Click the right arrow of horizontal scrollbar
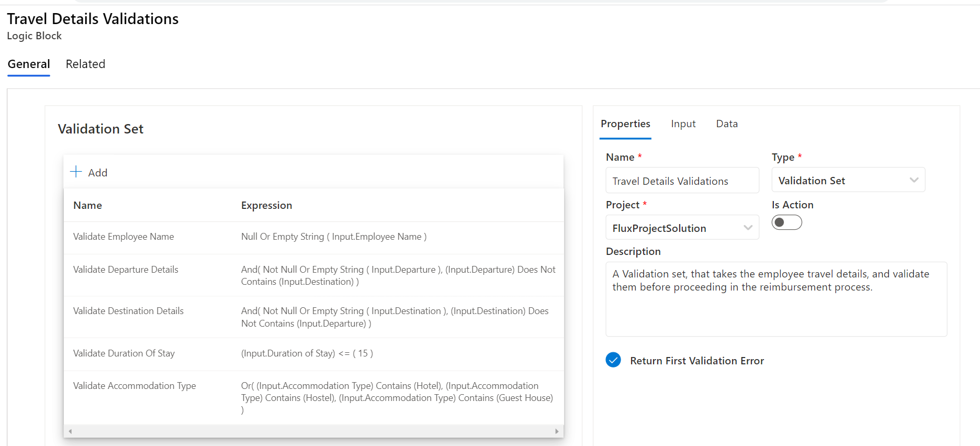 [557, 431]
